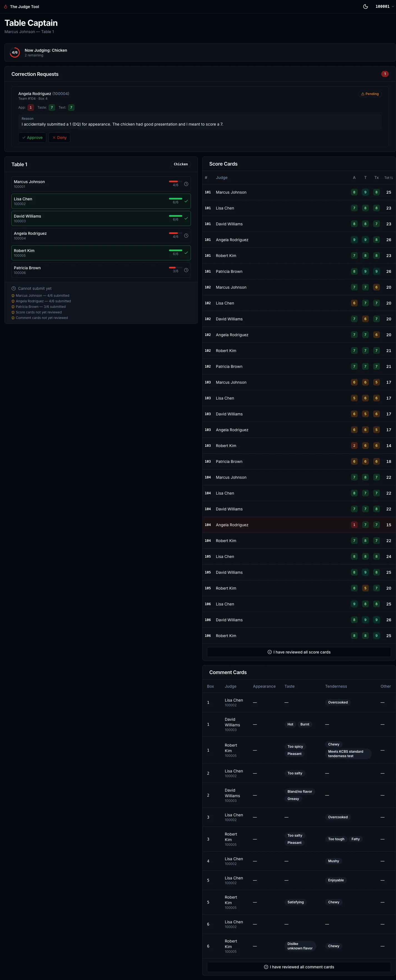Sort score cards by Tot column

click(388, 178)
